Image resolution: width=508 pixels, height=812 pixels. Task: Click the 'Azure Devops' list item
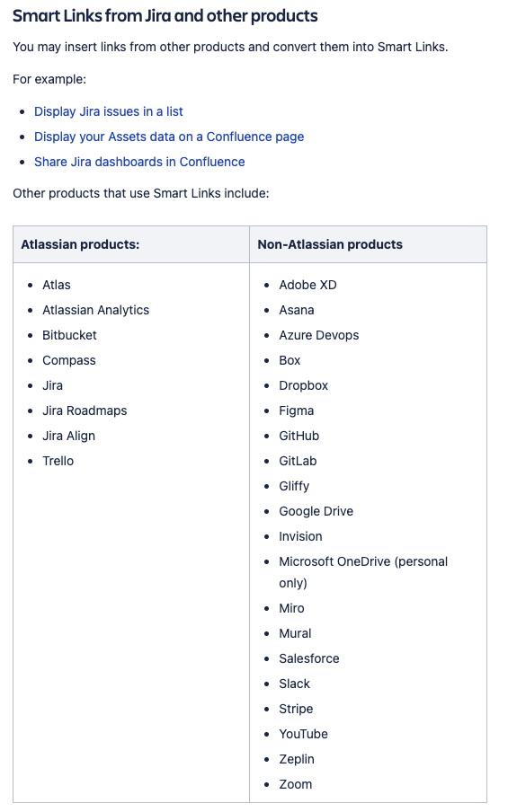click(x=319, y=336)
